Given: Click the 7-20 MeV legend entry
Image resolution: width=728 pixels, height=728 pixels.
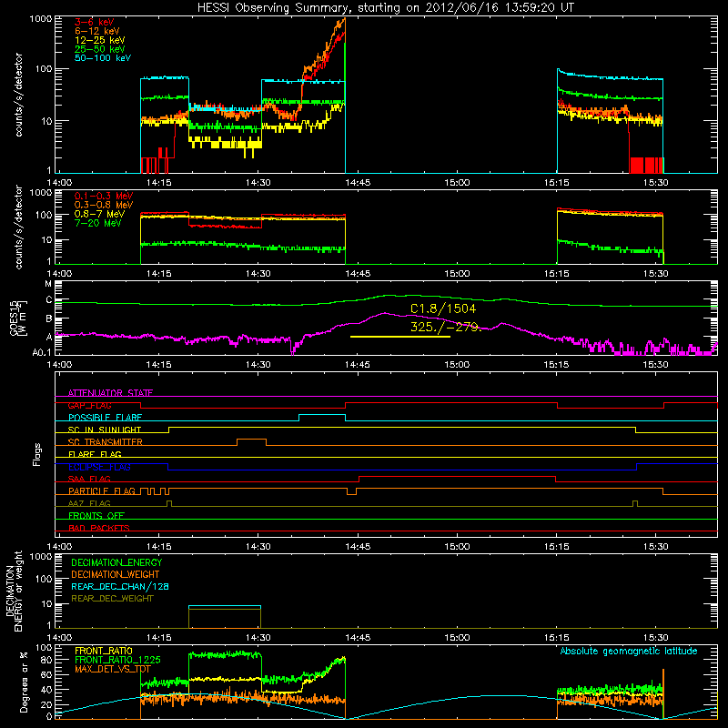Looking at the screenshot, I should point(98,223).
